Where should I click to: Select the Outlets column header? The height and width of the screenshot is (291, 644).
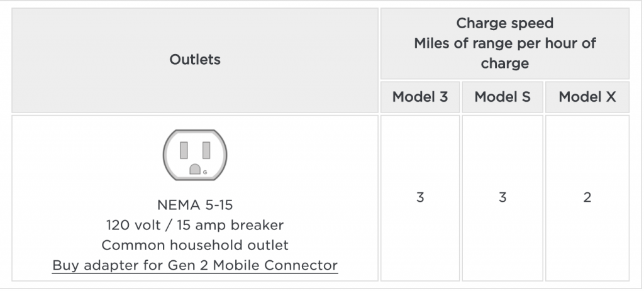pyautogui.click(x=195, y=60)
